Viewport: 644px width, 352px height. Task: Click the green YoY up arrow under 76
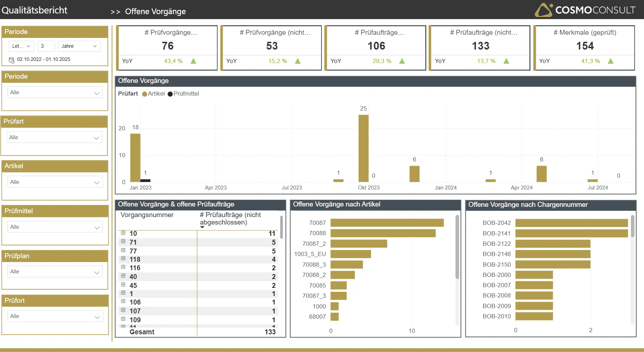pyautogui.click(x=193, y=61)
